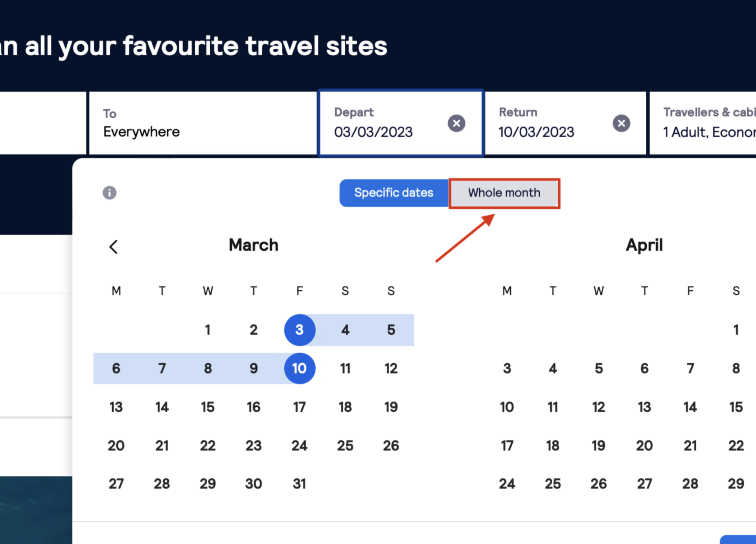Open the Return date field
This screenshot has height=544, width=756.
[548, 123]
